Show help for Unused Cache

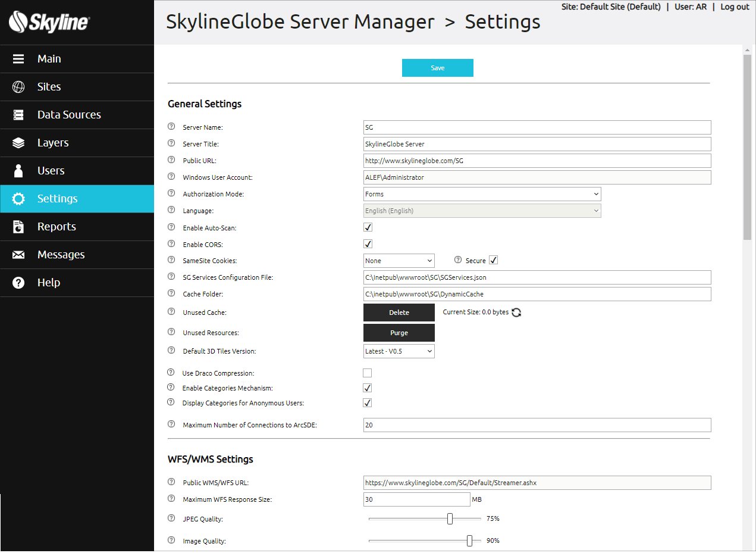171,312
